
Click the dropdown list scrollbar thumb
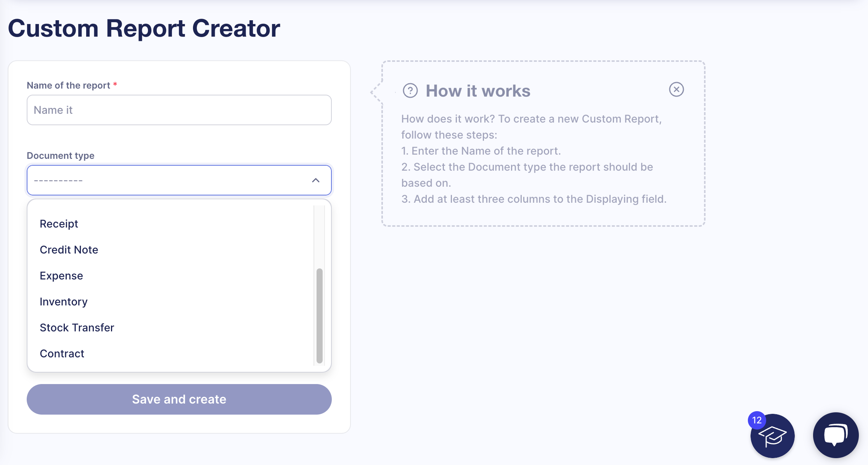point(320,315)
